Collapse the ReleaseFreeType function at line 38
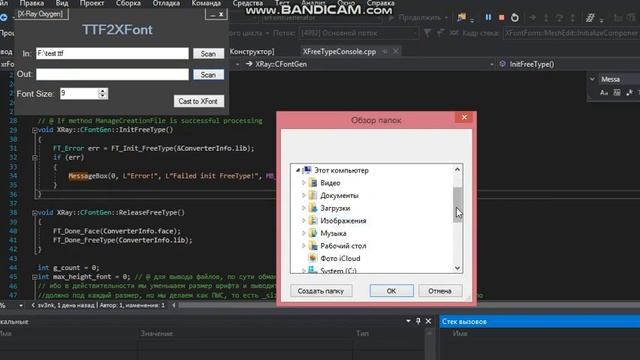 point(35,213)
